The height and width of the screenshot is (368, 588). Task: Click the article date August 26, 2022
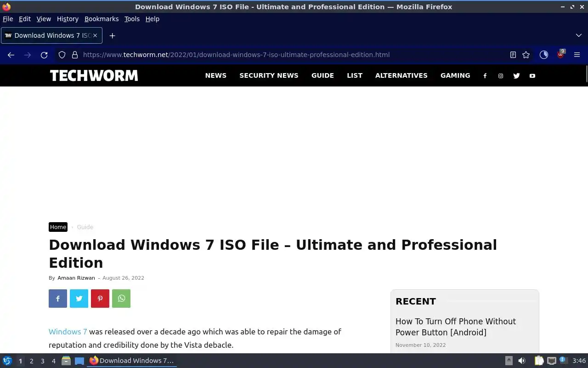click(x=123, y=278)
